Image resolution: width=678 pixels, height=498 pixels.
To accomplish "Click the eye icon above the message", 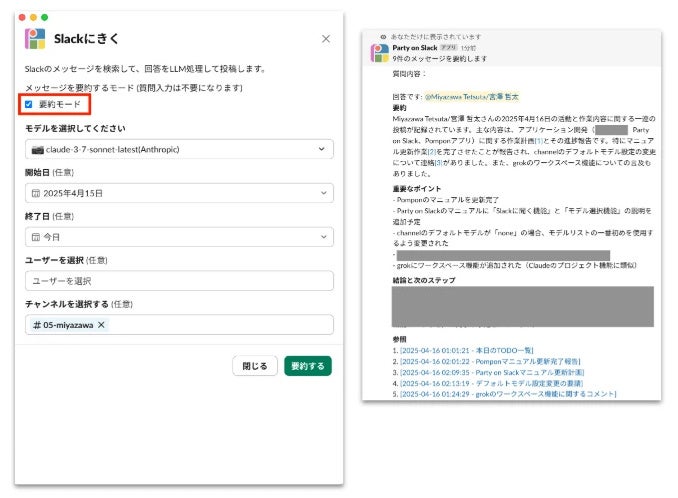I will (383, 36).
